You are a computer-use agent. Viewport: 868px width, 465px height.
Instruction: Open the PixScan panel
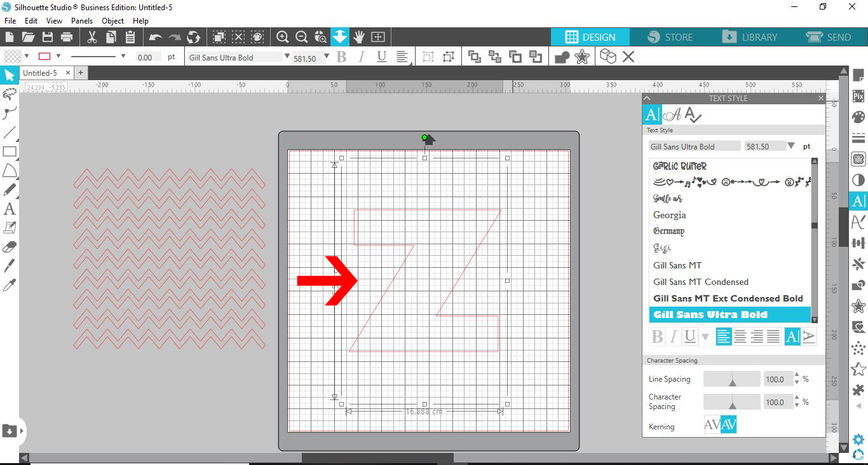tap(858, 95)
